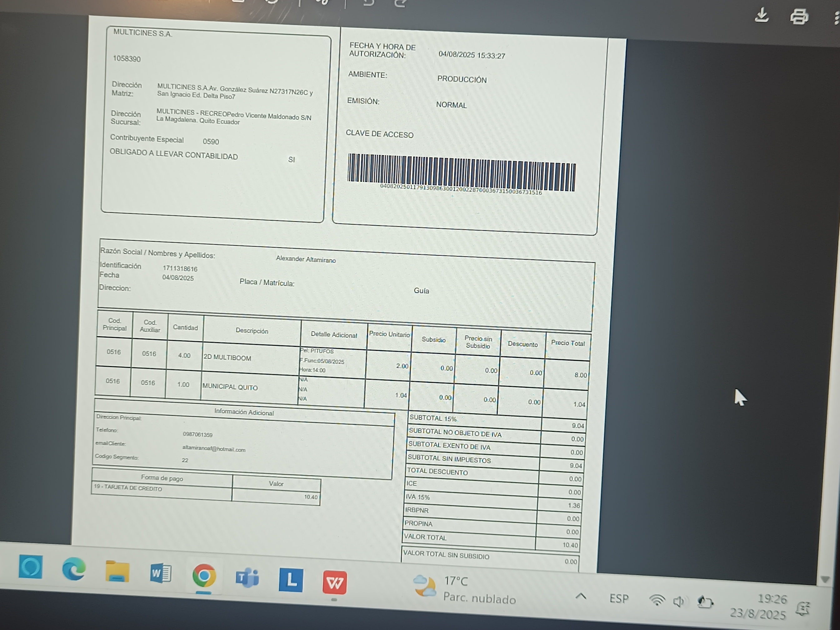Click the 'Hora:14:00' detail line
Screen dimensions: 840x630
pyautogui.click(x=312, y=370)
